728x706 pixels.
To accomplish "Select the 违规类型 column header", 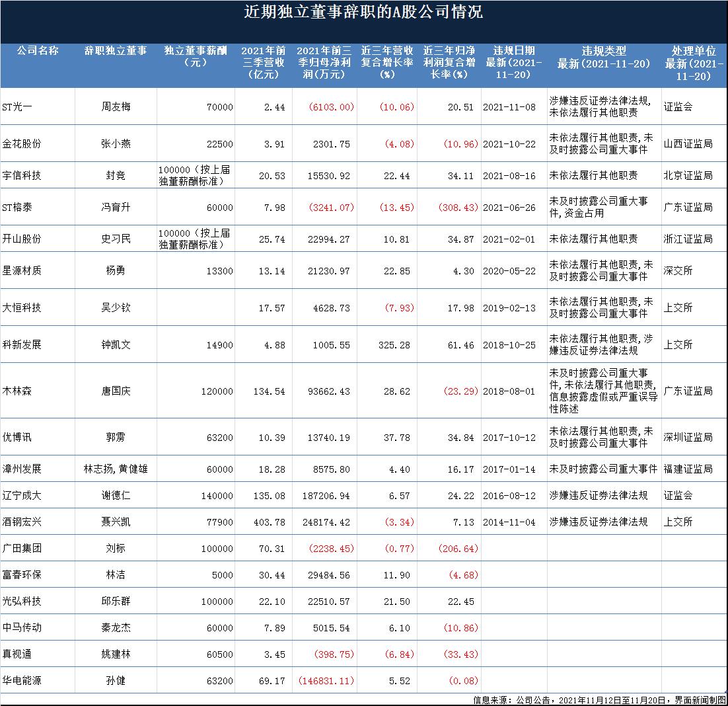I will coord(604,57).
